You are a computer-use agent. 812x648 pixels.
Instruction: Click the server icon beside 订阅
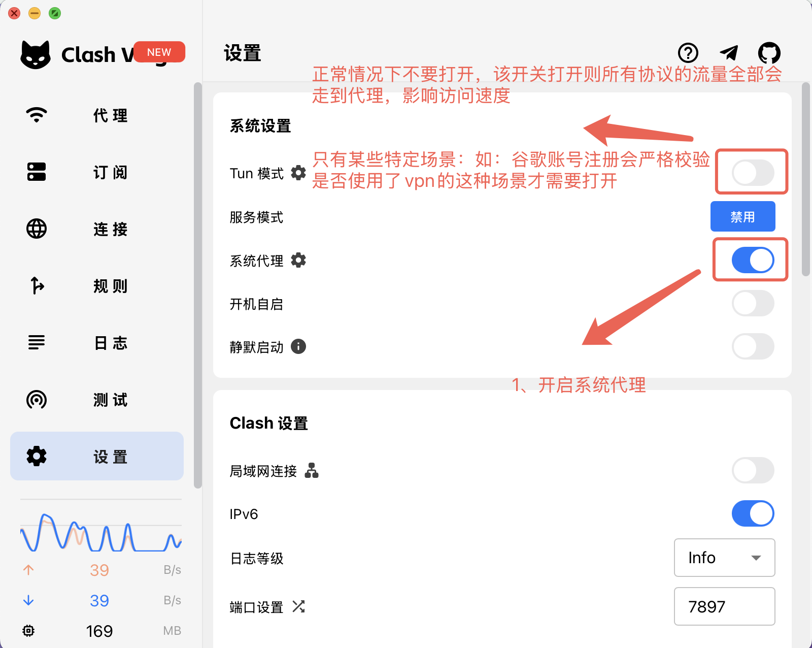(37, 172)
